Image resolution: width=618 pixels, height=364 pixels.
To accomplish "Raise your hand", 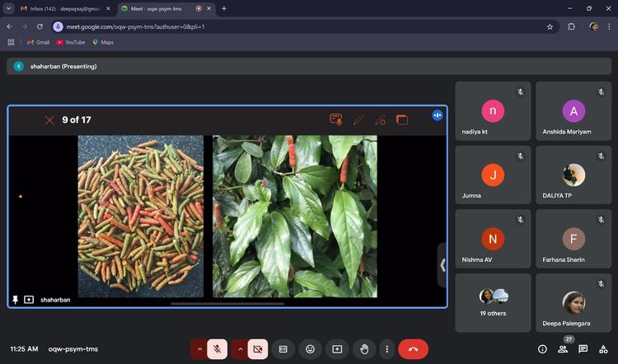I will [x=364, y=349].
